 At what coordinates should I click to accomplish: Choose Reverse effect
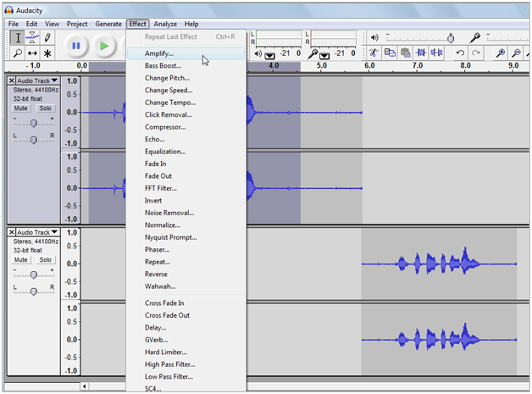pos(186,274)
